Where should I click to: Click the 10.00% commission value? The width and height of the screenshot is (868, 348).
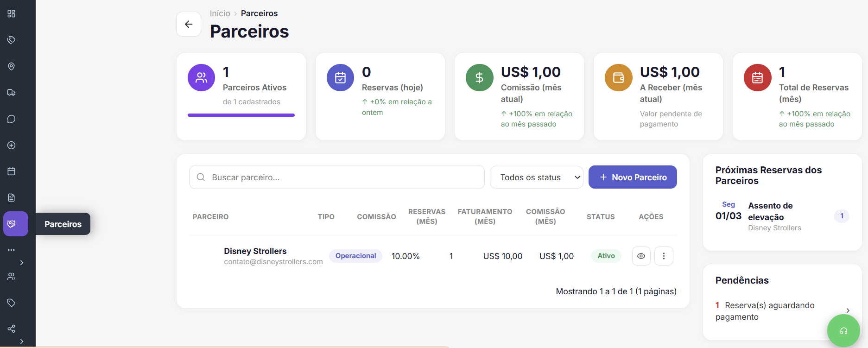(405, 256)
